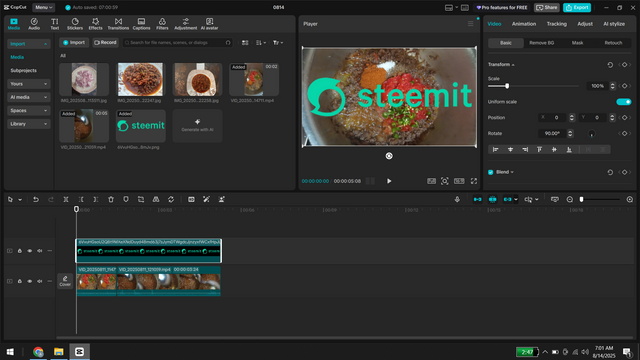Select the Remove BG sub-tab

[x=542, y=43]
